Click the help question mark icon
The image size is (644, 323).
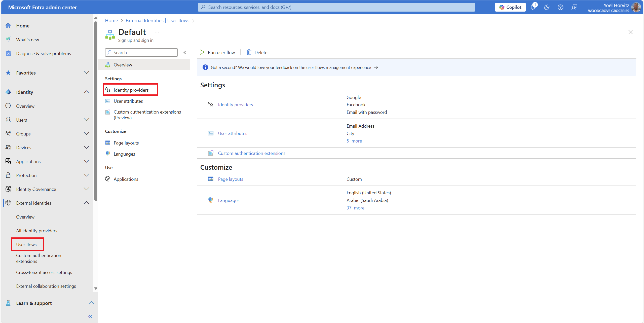pyautogui.click(x=560, y=7)
